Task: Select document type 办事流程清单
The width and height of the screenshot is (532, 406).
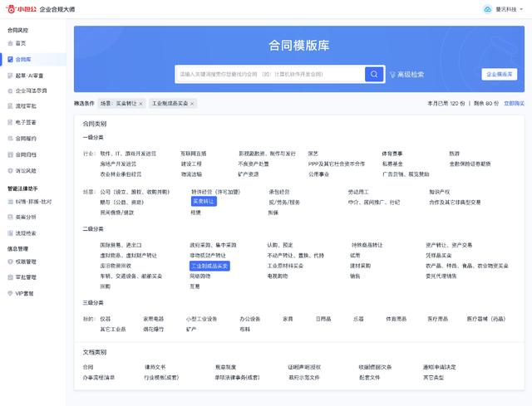Action: (x=99, y=377)
